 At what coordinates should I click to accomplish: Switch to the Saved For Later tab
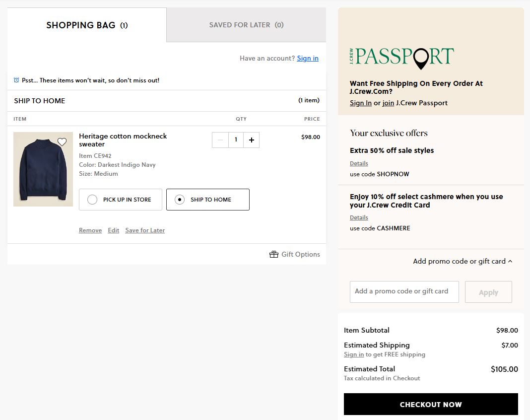tap(246, 25)
